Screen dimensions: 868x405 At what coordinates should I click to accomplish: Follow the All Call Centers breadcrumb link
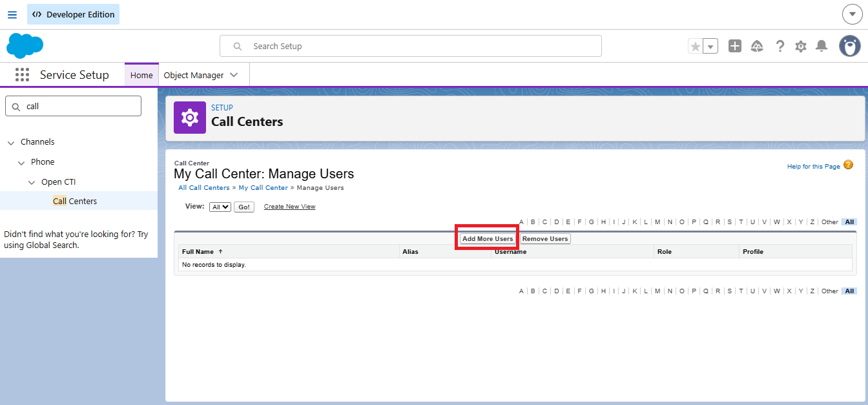[204, 187]
